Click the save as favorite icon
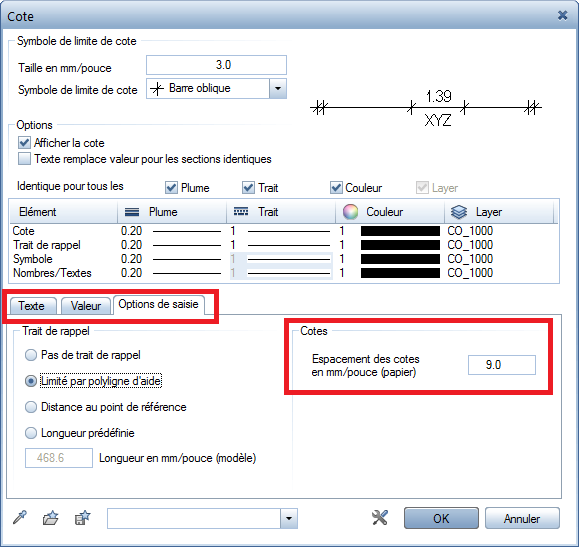579x547 pixels. coord(82,518)
